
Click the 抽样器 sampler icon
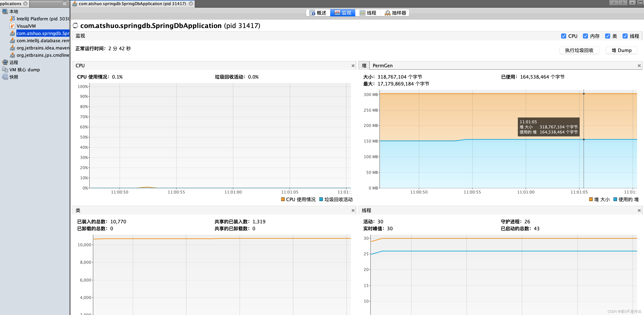point(387,13)
